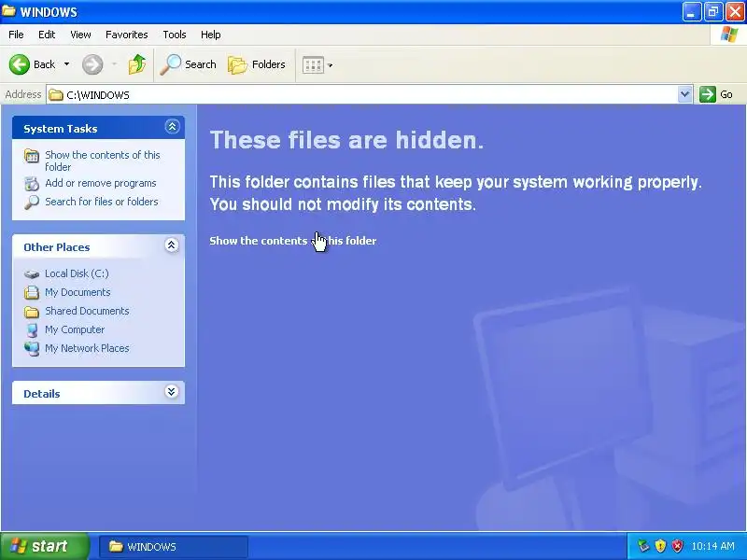Click the green Back arrow button
The width and height of the screenshot is (747, 560).
pyautogui.click(x=20, y=64)
